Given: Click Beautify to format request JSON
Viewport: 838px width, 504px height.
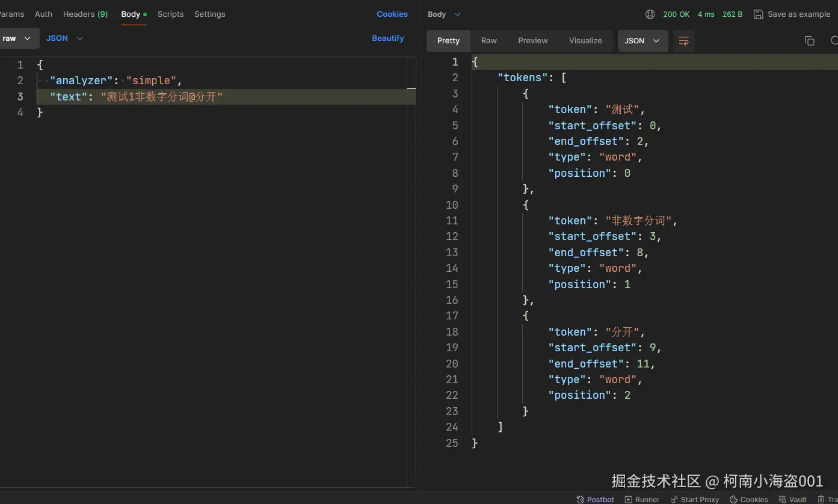Looking at the screenshot, I should [x=388, y=38].
